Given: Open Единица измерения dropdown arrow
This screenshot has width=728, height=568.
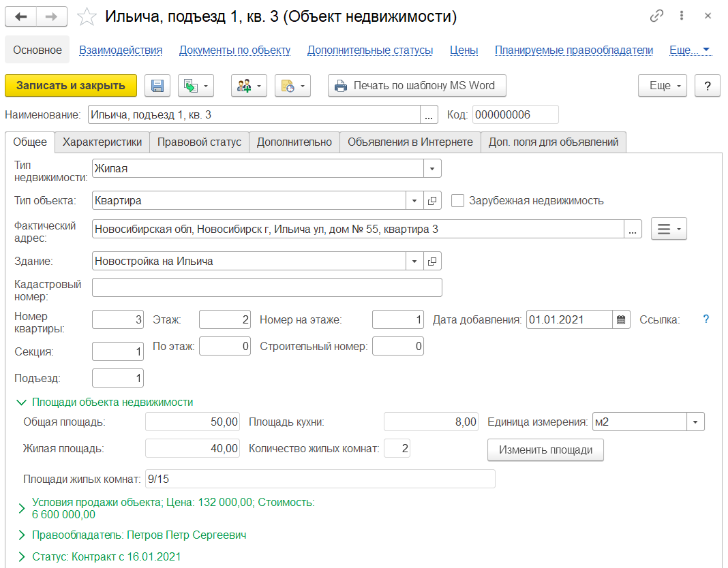Looking at the screenshot, I should (x=695, y=422).
